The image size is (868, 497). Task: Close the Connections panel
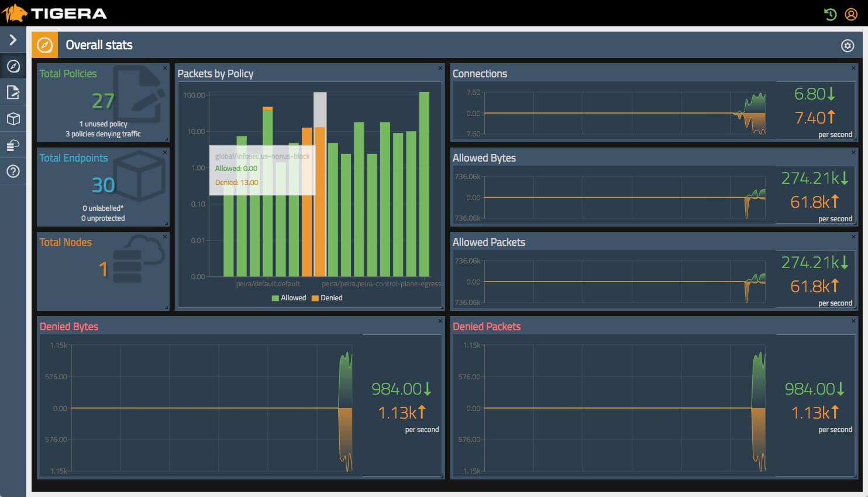pyautogui.click(x=853, y=68)
